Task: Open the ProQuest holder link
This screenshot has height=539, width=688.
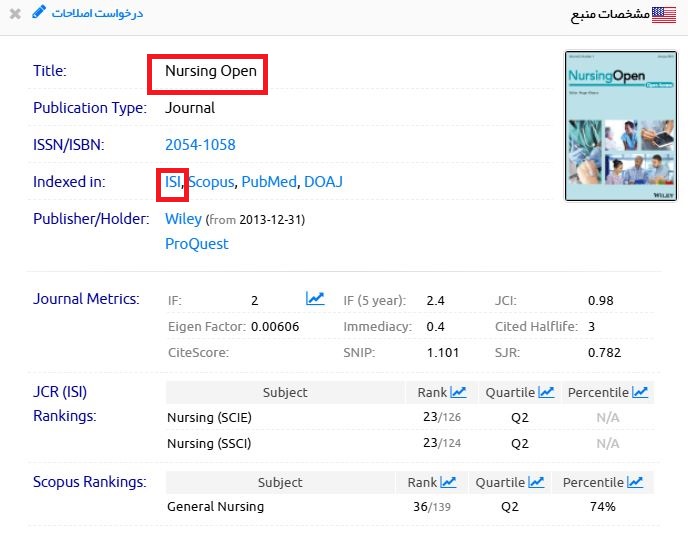Action: tap(197, 243)
